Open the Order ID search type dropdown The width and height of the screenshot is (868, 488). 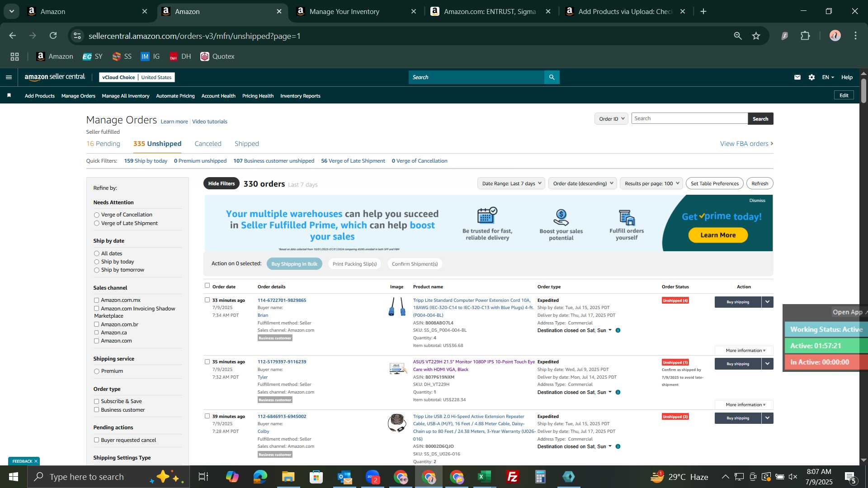(611, 119)
